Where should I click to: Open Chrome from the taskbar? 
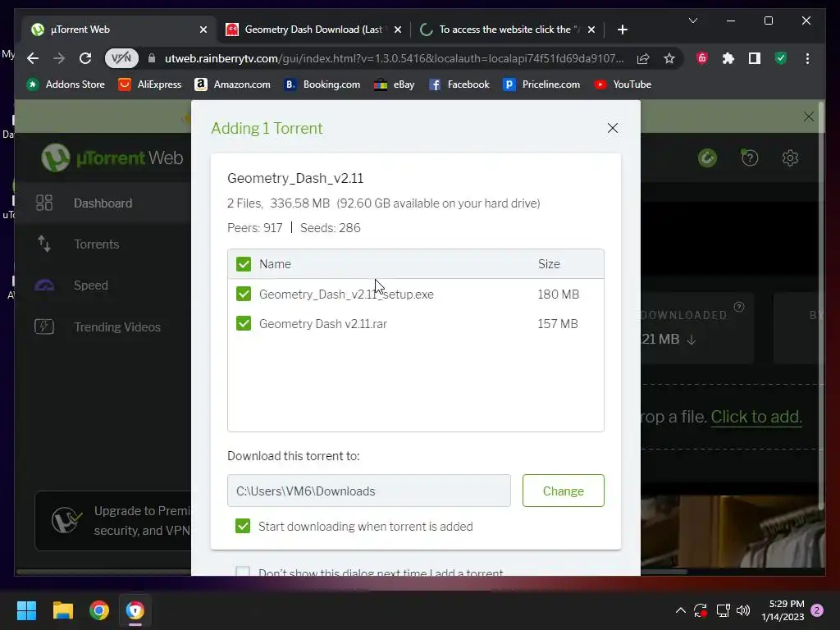tap(99, 610)
